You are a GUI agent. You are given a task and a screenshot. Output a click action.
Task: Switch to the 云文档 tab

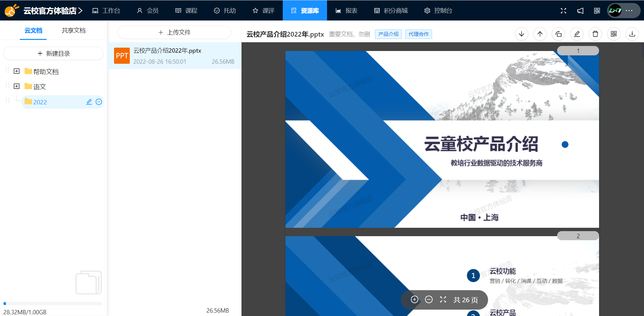[33, 31]
